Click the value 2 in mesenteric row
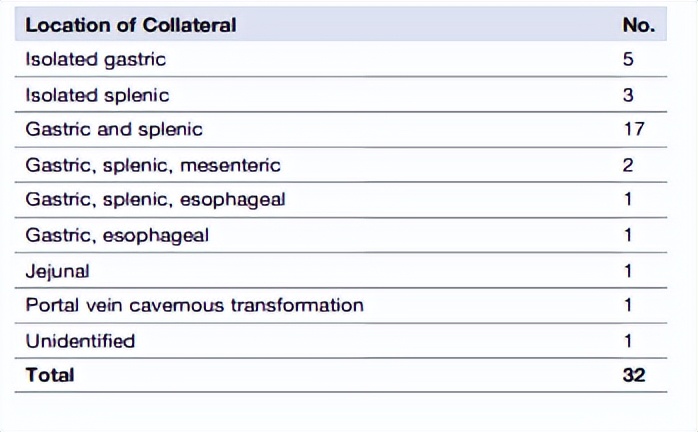 pyautogui.click(x=628, y=165)
